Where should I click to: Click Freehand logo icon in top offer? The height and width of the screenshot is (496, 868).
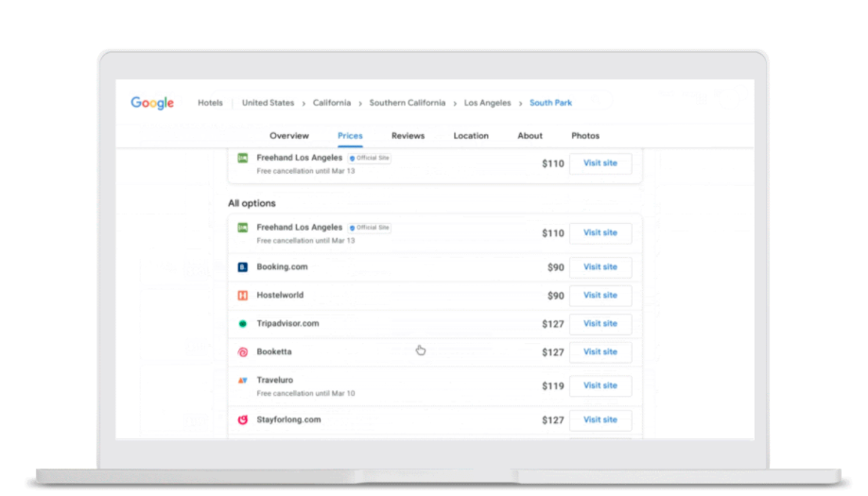242,158
